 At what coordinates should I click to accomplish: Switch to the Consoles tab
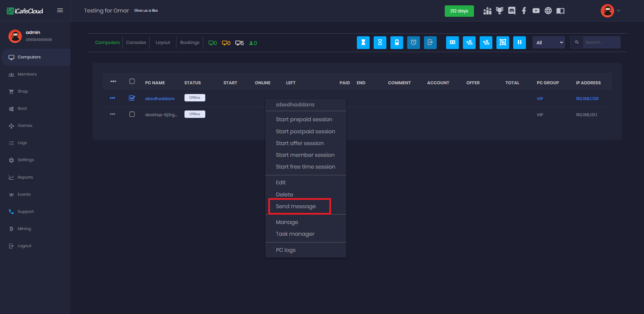click(x=136, y=43)
